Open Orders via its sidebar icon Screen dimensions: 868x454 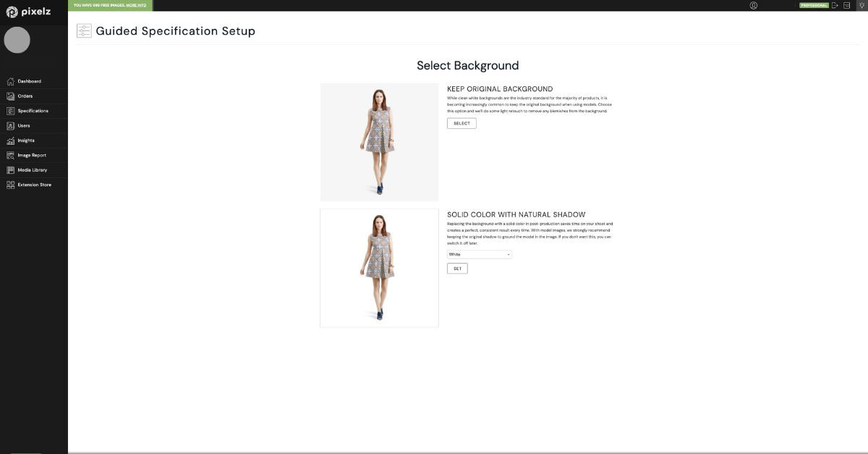[x=10, y=96]
